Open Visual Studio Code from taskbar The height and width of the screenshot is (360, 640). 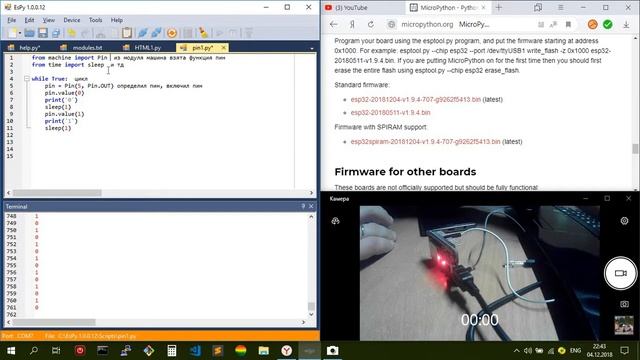pyautogui.click(x=195, y=351)
